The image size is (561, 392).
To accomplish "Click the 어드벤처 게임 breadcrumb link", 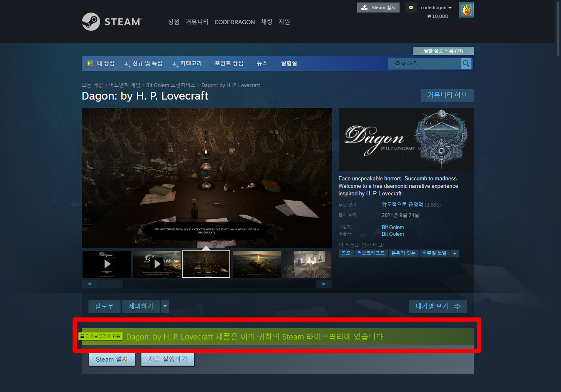I will (125, 85).
